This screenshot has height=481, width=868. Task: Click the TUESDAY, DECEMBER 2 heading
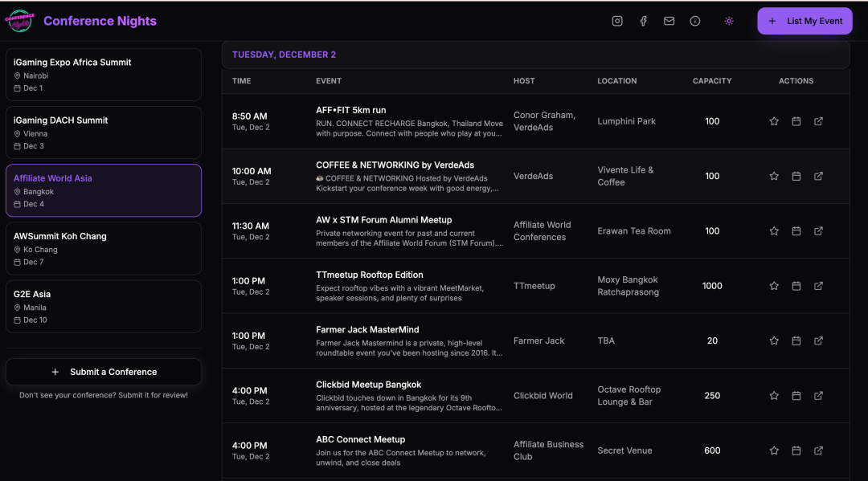point(284,54)
